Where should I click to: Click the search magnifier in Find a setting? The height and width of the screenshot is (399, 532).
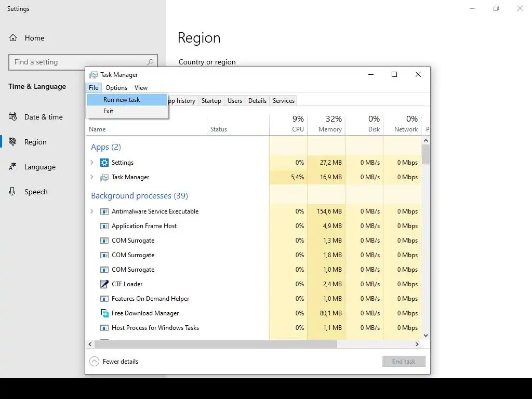click(x=150, y=62)
